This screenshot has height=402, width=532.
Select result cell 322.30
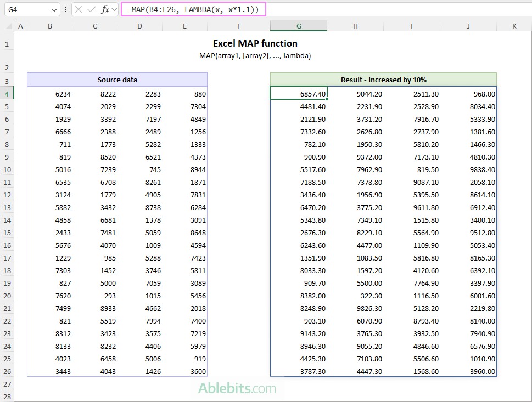coord(355,296)
